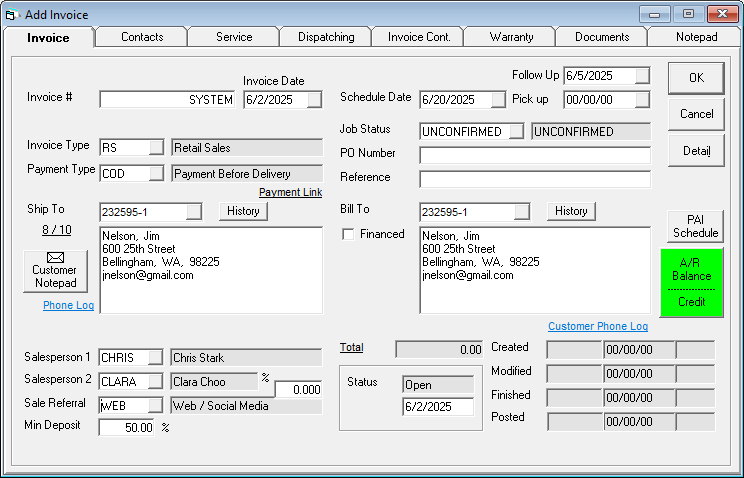Open the Customer Phone Log link
Image resolution: width=744 pixels, height=478 pixels.
598,326
